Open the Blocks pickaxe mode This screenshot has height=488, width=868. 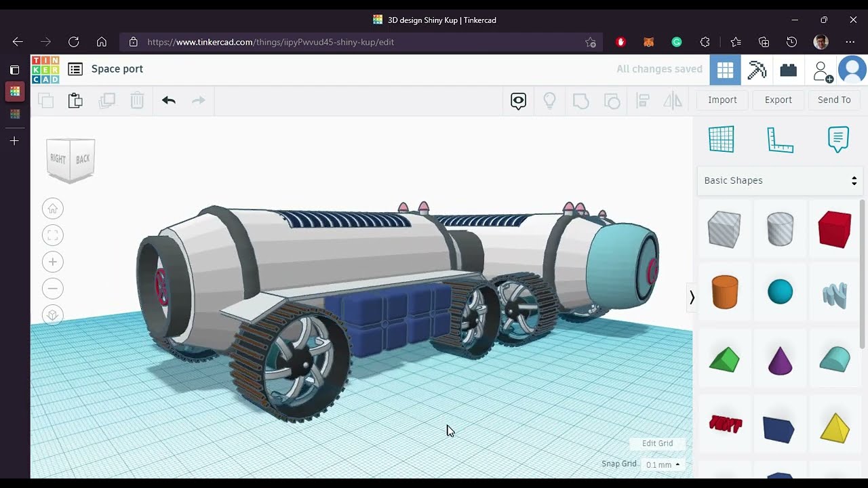(757, 70)
